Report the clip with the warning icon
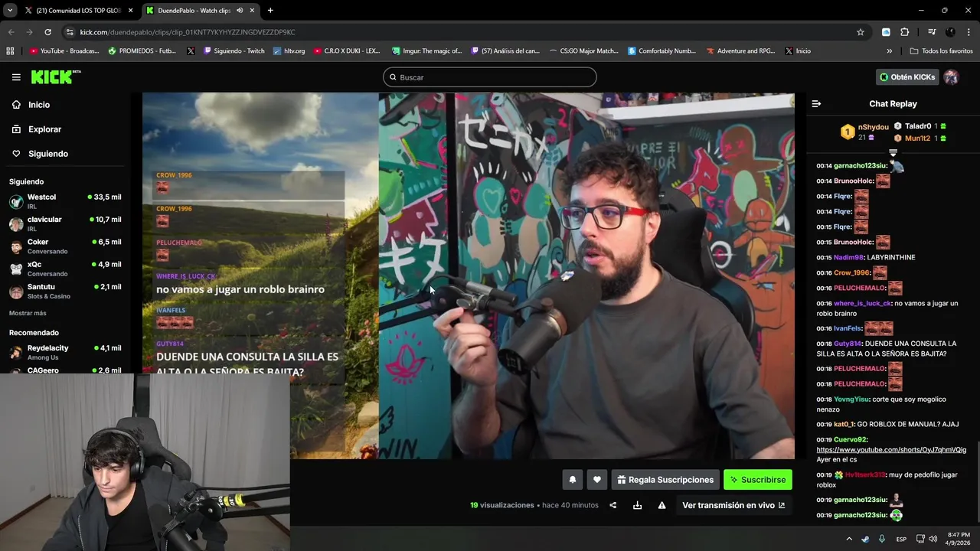This screenshot has height=551, width=980. pos(661,505)
